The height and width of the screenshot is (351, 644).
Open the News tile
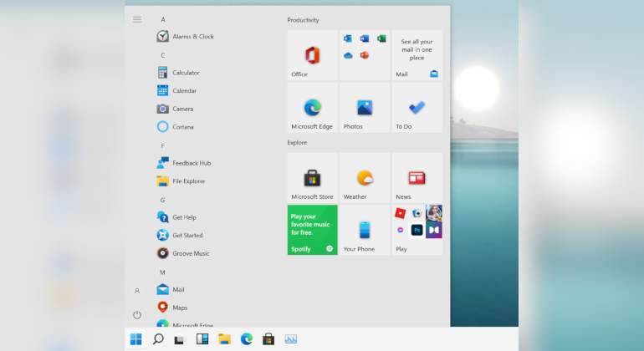(x=417, y=178)
